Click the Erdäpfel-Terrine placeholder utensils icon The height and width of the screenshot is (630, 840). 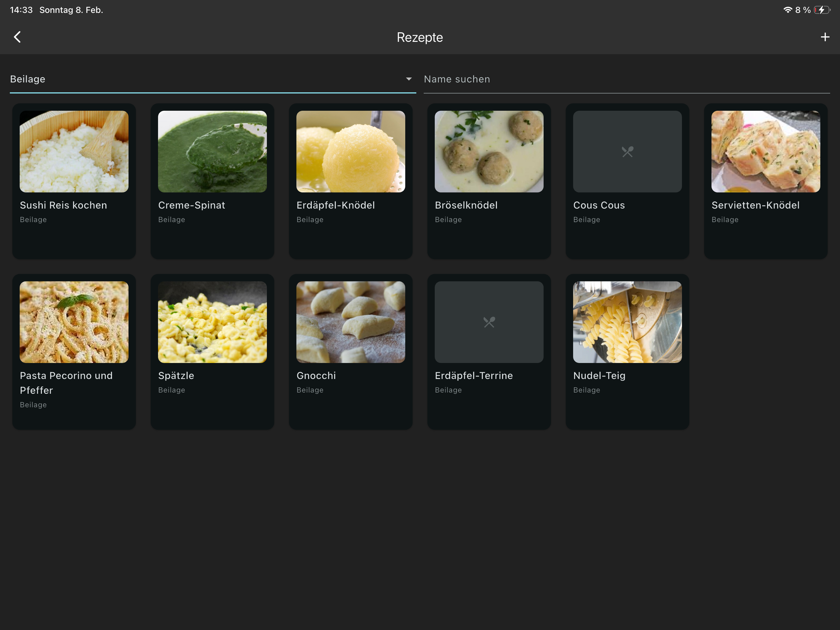489,322
